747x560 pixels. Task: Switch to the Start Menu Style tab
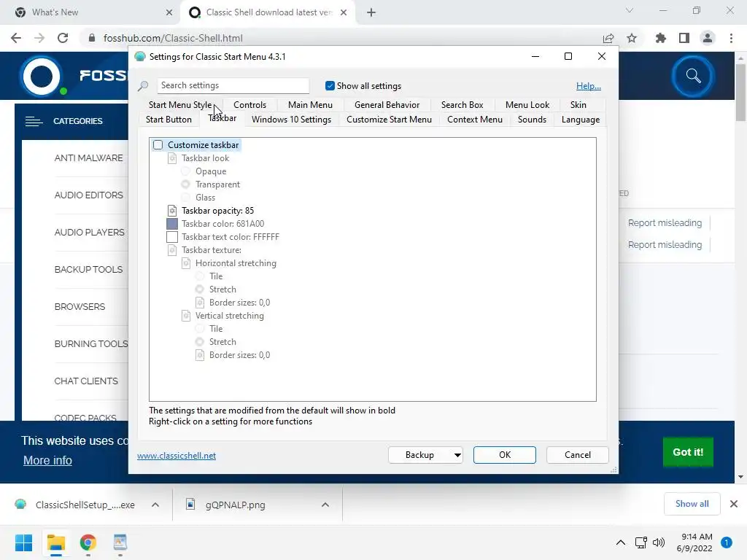coord(180,105)
